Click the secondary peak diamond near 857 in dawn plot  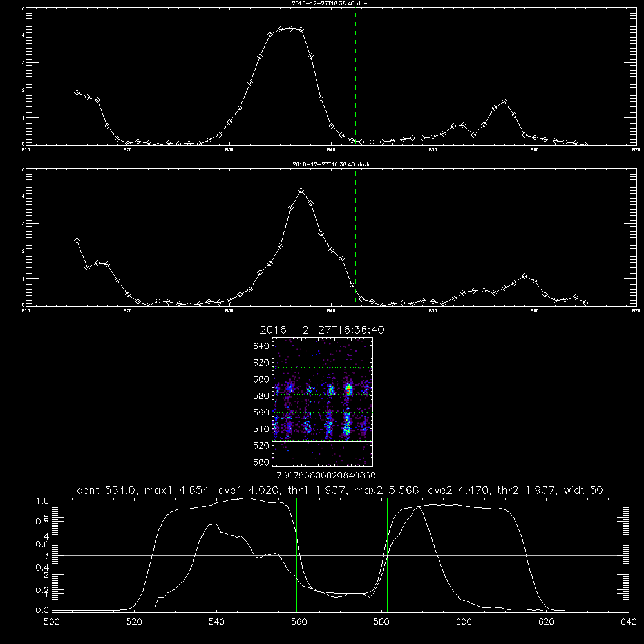click(504, 102)
